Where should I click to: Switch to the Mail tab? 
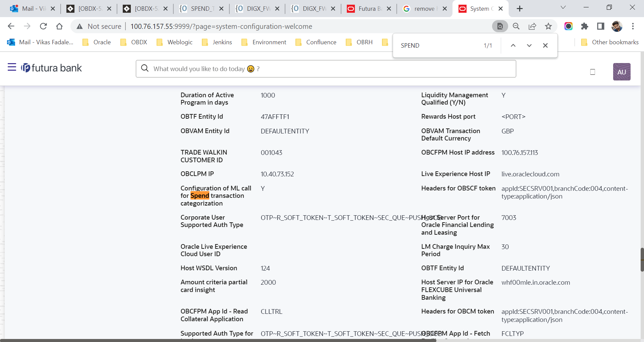[33, 9]
